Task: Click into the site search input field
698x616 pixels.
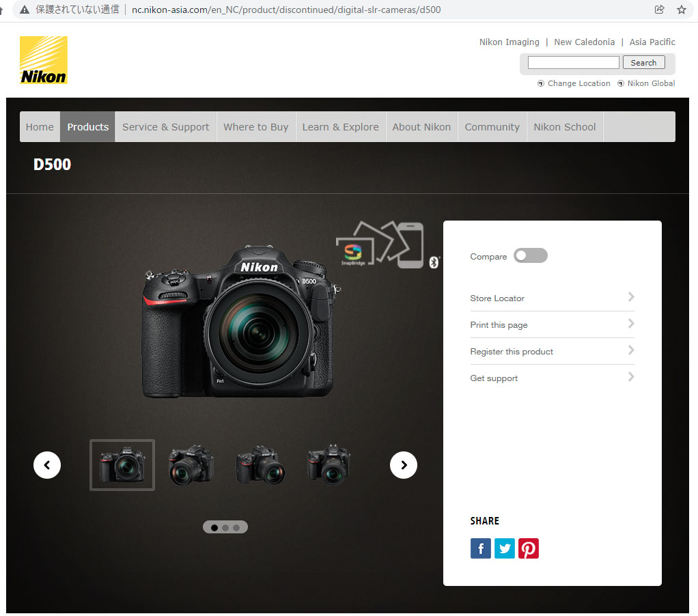Action: (x=574, y=63)
